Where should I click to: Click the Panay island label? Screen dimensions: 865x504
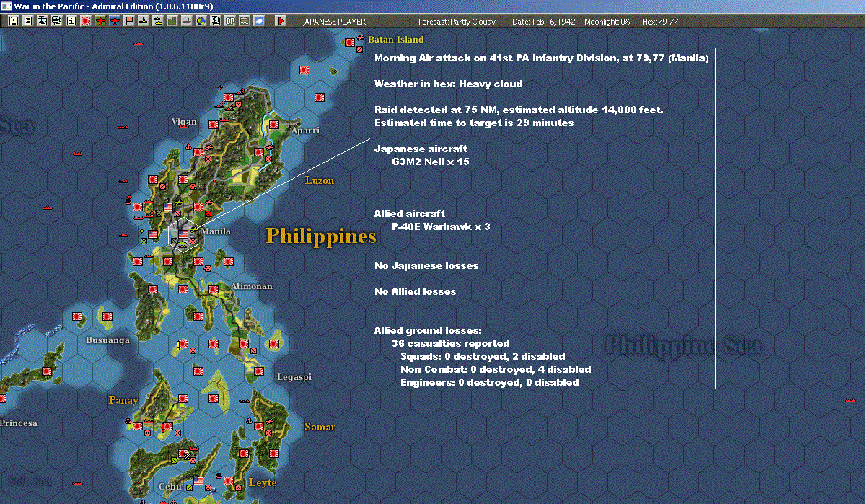tap(123, 400)
